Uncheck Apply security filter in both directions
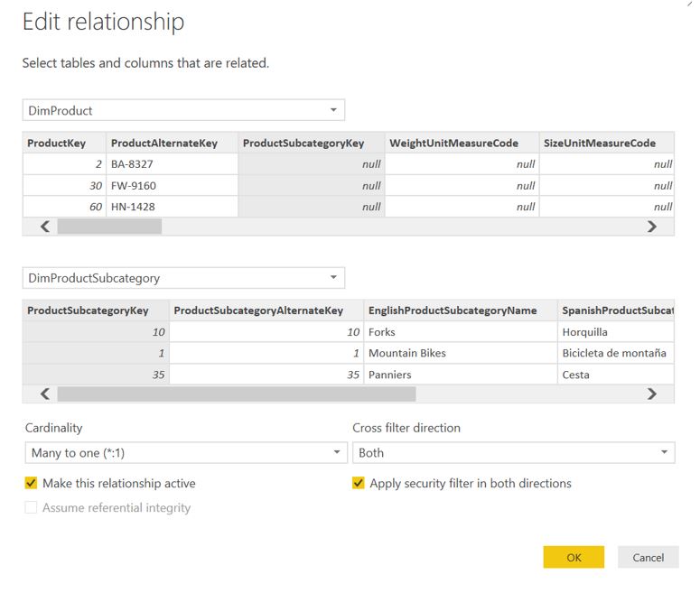 (x=358, y=483)
